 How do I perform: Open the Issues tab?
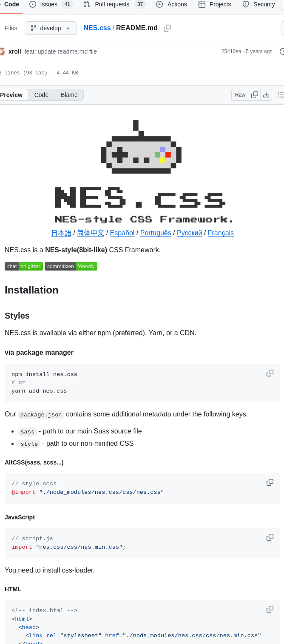pos(48,4)
